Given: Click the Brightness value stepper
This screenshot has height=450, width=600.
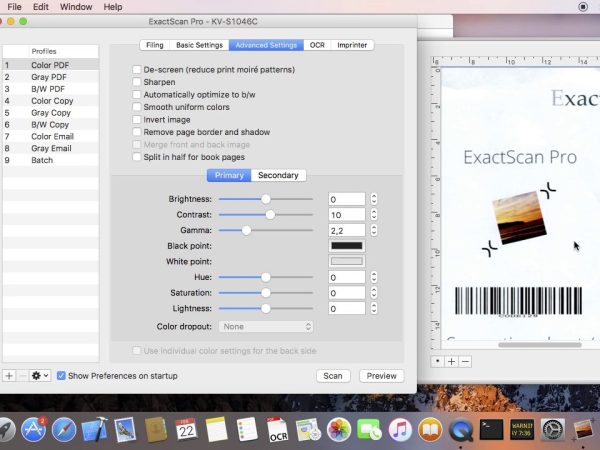Looking at the screenshot, I should coord(374,199).
